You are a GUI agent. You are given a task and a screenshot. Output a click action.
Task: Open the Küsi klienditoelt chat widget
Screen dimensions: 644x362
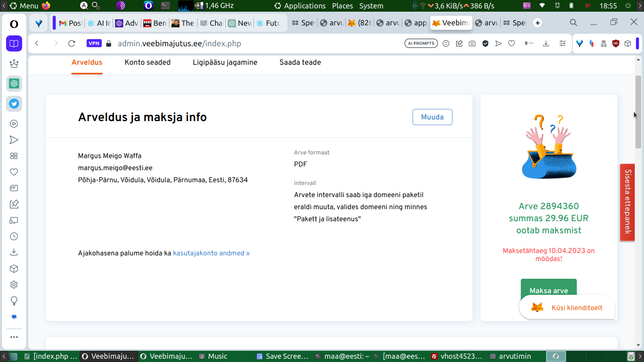pyautogui.click(x=567, y=308)
